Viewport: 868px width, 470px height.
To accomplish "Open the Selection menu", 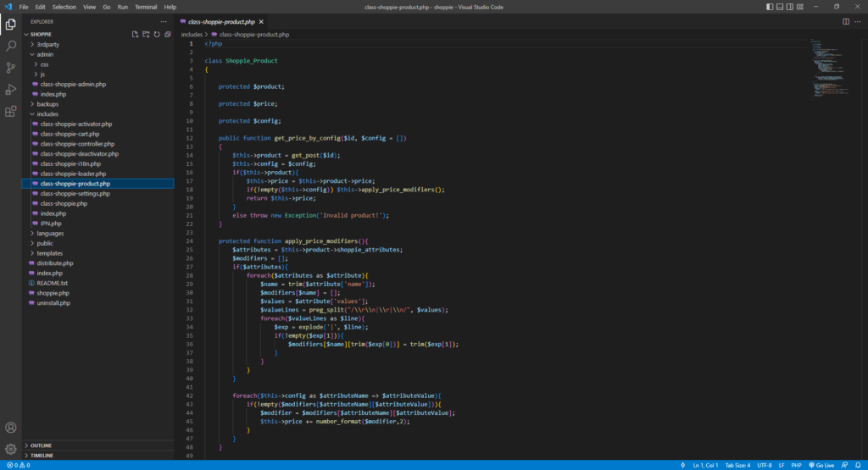I will pos(64,7).
